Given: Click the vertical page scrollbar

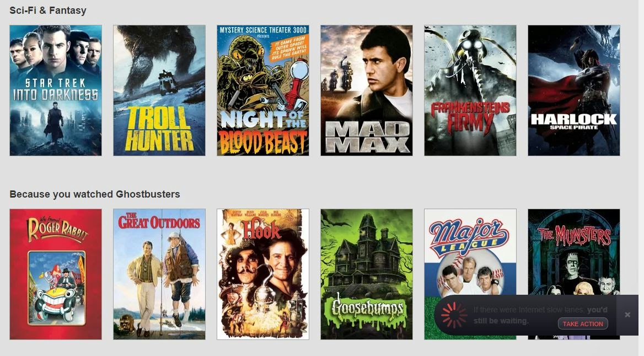Looking at the screenshot, I should click(x=641, y=178).
